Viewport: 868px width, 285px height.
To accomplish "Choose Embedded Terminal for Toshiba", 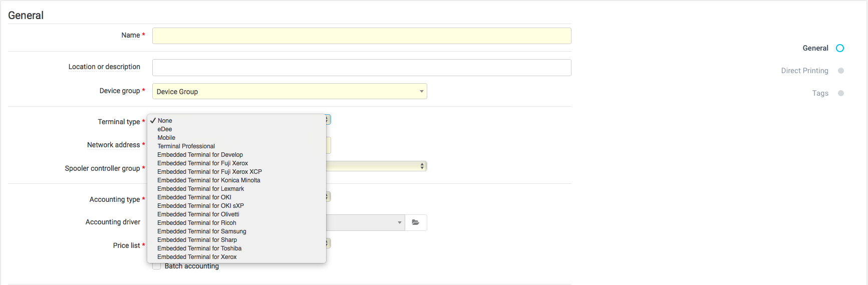I will [x=199, y=248].
